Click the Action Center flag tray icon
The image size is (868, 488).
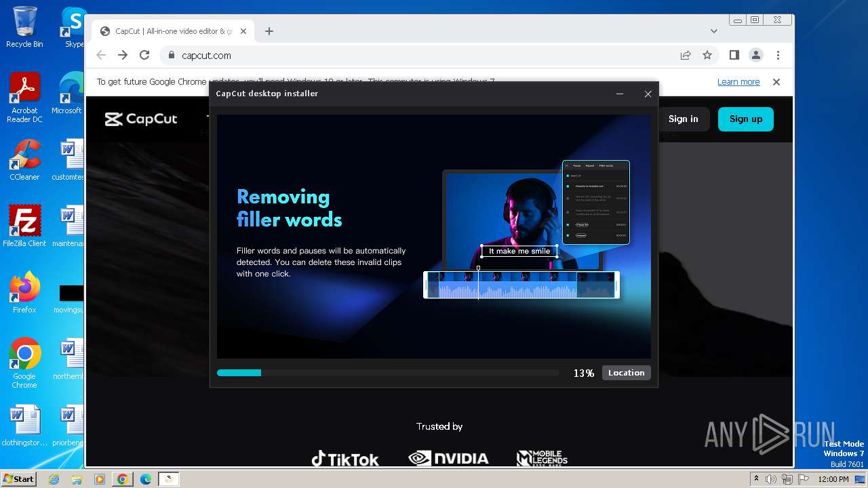click(804, 479)
